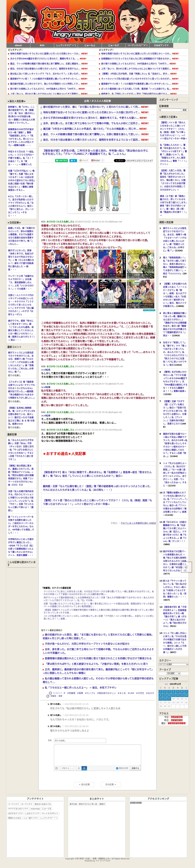Screen dimensions: 195x868
Task: Open the 変な家 1 manga cover thumbnail
Action: tap(112, 294)
